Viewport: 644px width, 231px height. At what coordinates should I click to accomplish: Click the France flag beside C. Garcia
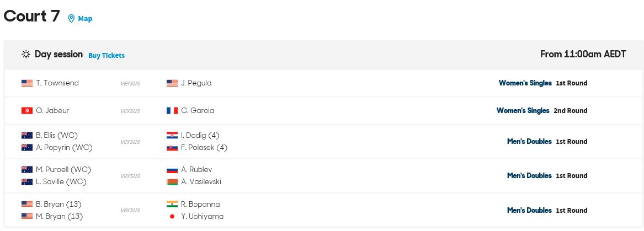pyautogui.click(x=172, y=110)
